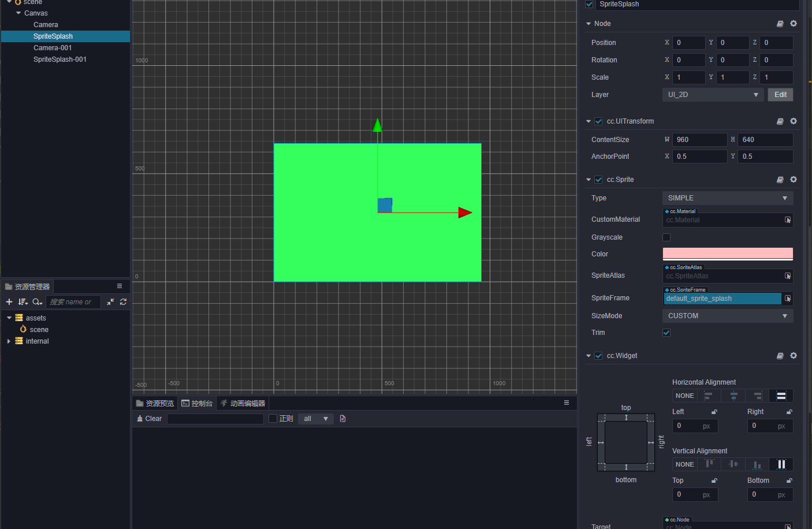Select horizontal stretch widget icon

click(x=781, y=396)
